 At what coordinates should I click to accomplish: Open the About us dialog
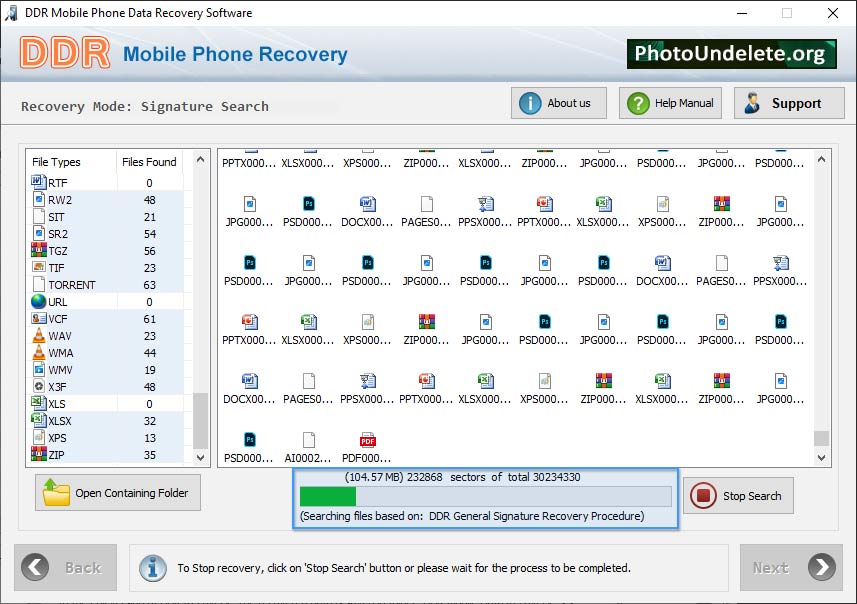coord(559,103)
